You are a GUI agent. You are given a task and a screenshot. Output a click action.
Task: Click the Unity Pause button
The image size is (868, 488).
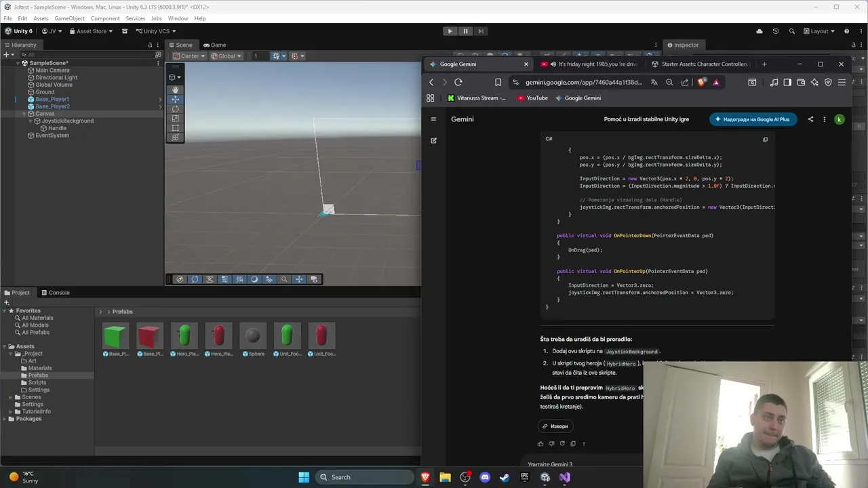465,31
